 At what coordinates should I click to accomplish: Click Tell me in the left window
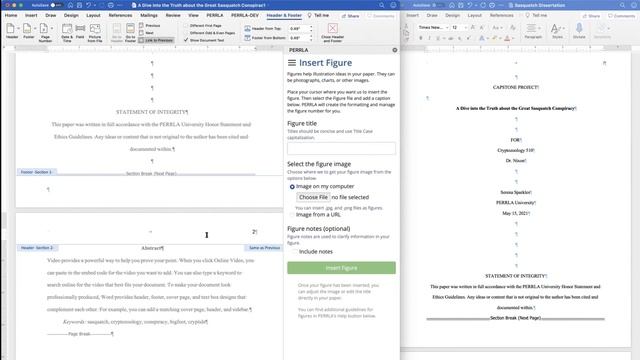pos(318,15)
